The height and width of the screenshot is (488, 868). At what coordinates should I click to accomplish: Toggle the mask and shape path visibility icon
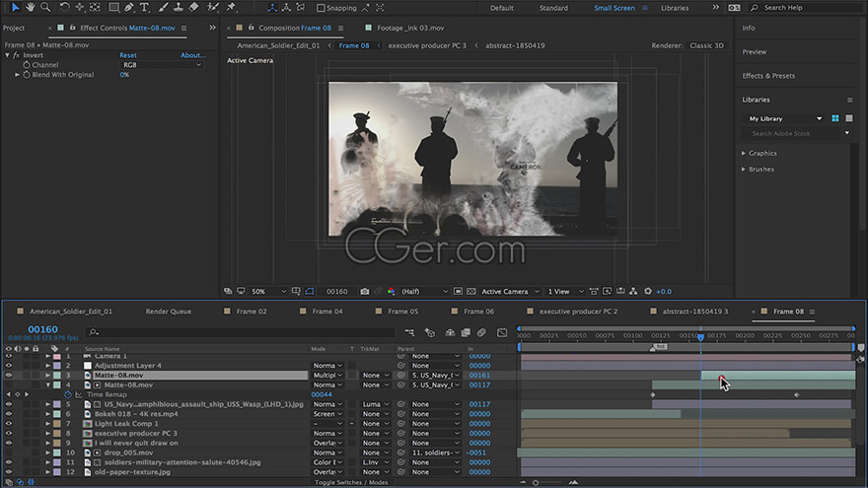(310, 291)
